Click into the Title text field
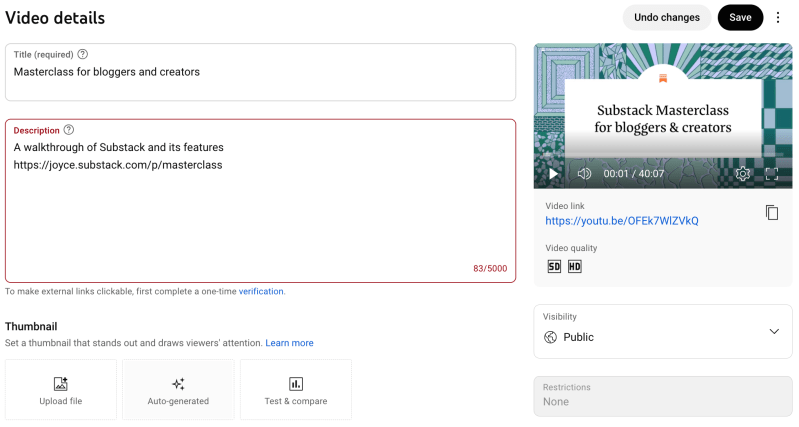The height and width of the screenshot is (427, 799). click(x=260, y=72)
